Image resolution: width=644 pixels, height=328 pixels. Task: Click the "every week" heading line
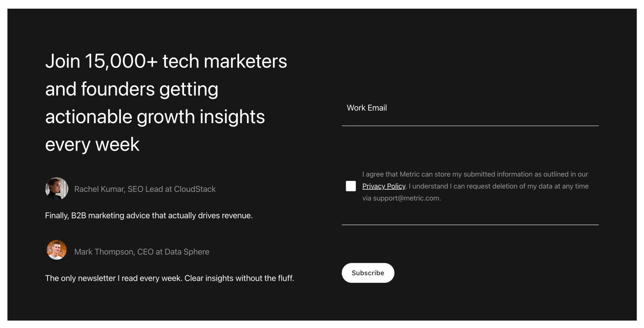point(92,145)
